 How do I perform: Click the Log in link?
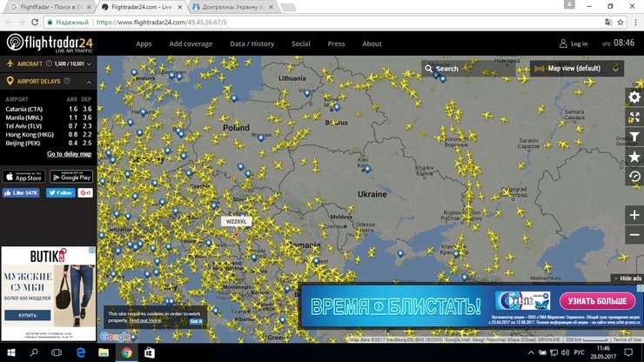coord(574,44)
